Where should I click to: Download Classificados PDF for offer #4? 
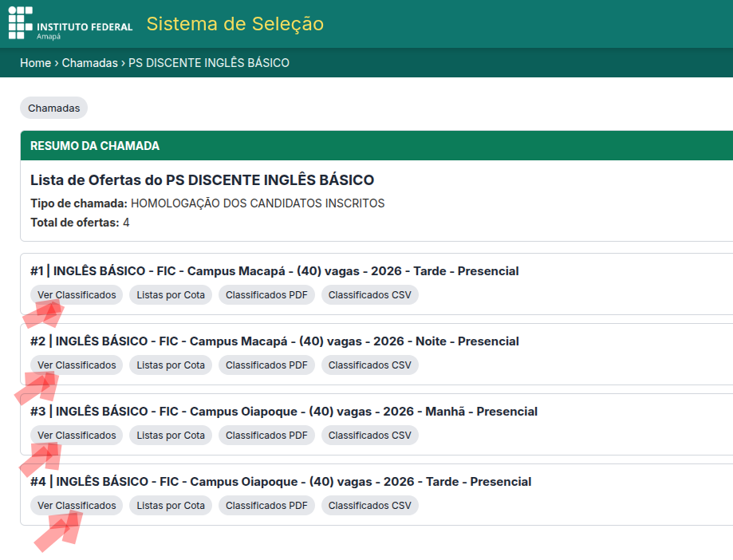click(266, 506)
